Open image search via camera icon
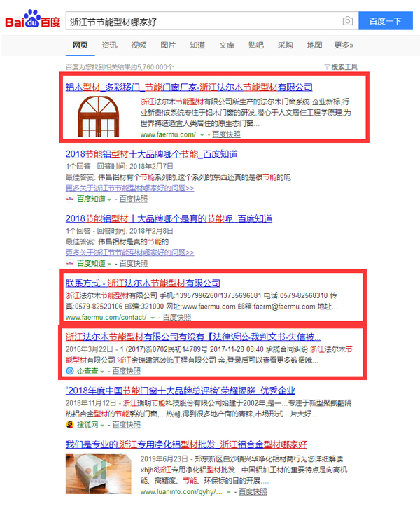 pyautogui.click(x=348, y=21)
